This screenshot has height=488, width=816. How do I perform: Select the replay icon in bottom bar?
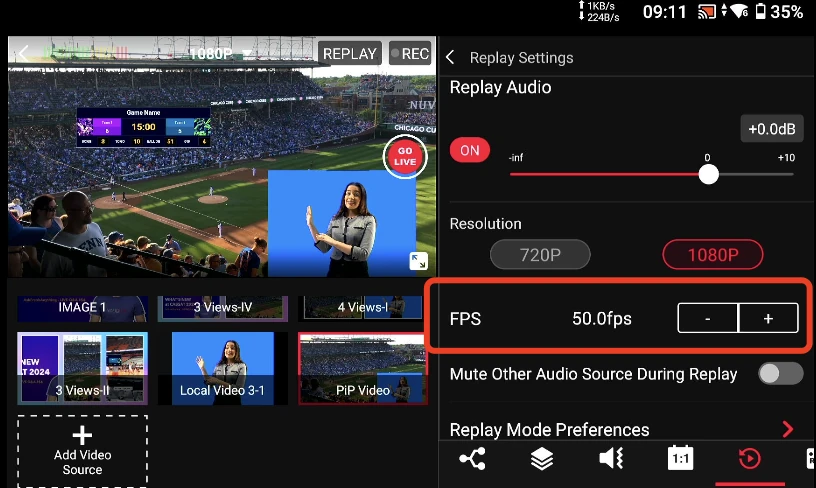coord(748,459)
